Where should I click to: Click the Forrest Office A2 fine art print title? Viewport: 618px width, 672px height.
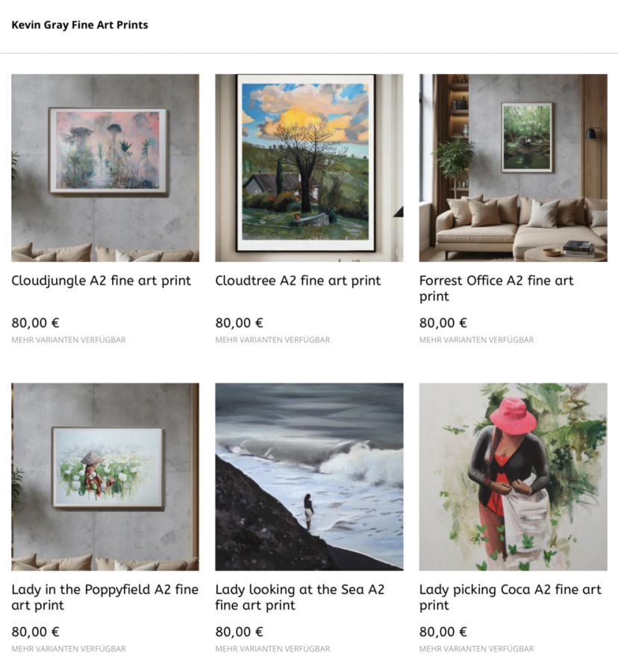(496, 288)
